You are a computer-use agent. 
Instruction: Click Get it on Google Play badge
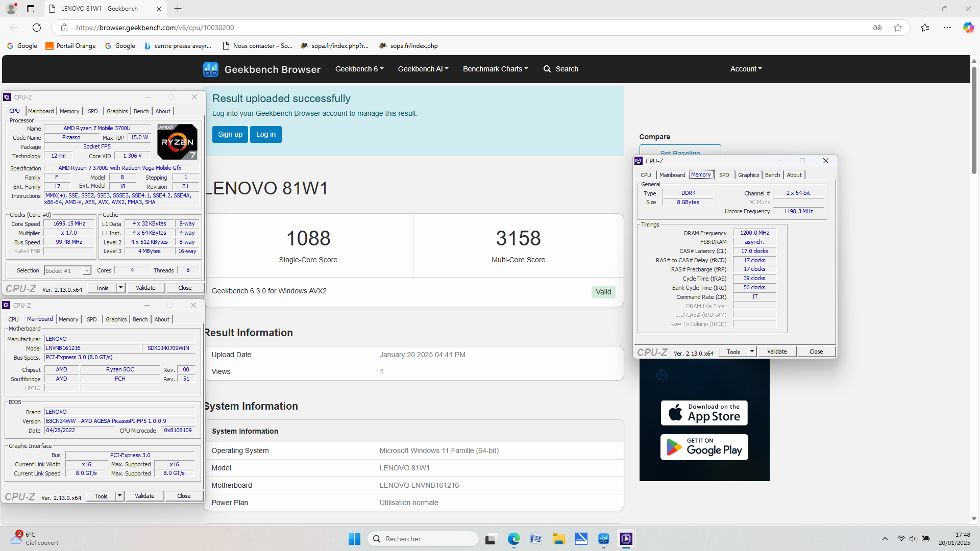[x=704, y=447]
